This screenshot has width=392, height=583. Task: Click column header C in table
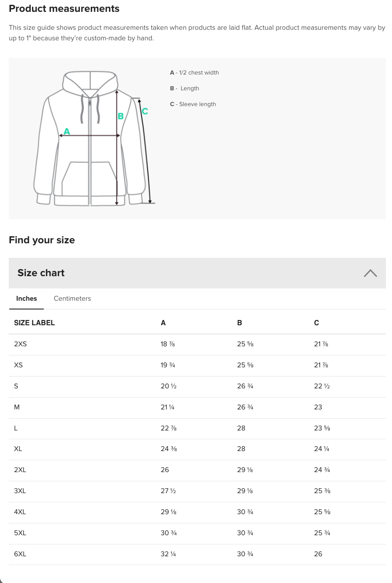coord(317,323)
